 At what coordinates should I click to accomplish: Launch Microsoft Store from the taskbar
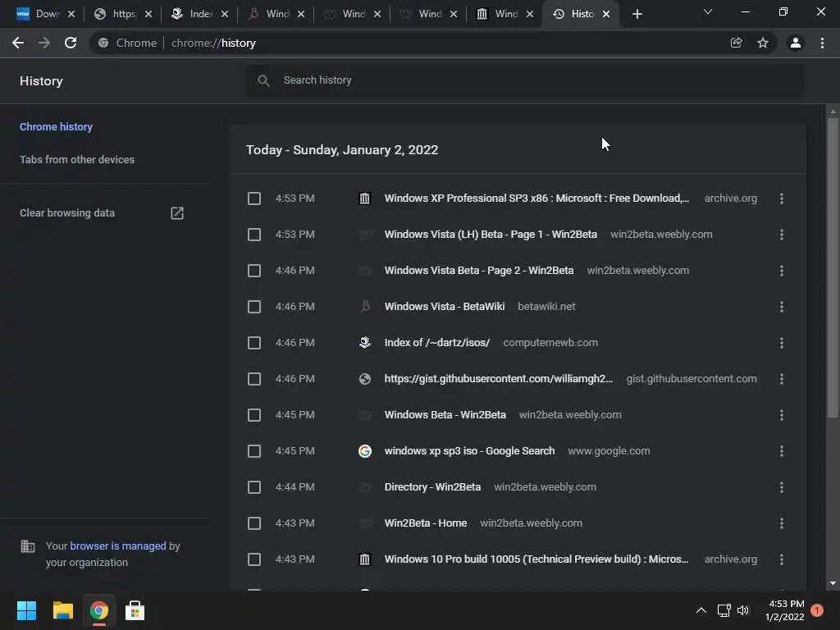click(x=135, y=610)
